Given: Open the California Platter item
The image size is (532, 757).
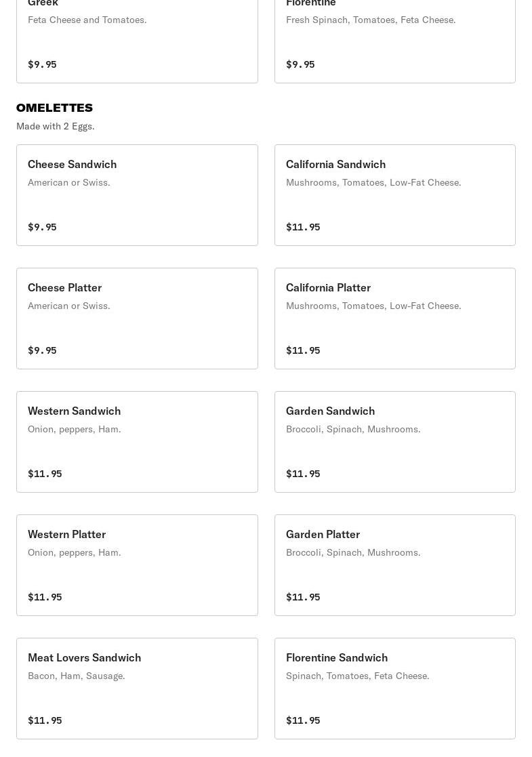Looking at the screenshot, I should point(394,319).
